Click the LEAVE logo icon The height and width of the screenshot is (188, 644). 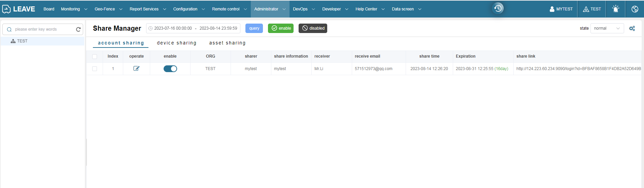coord(6,9)
